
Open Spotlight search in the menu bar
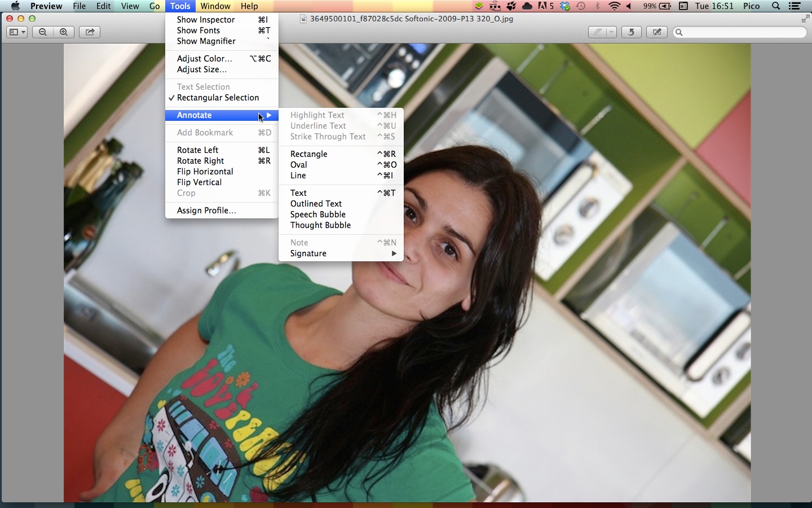coord(776,6)
